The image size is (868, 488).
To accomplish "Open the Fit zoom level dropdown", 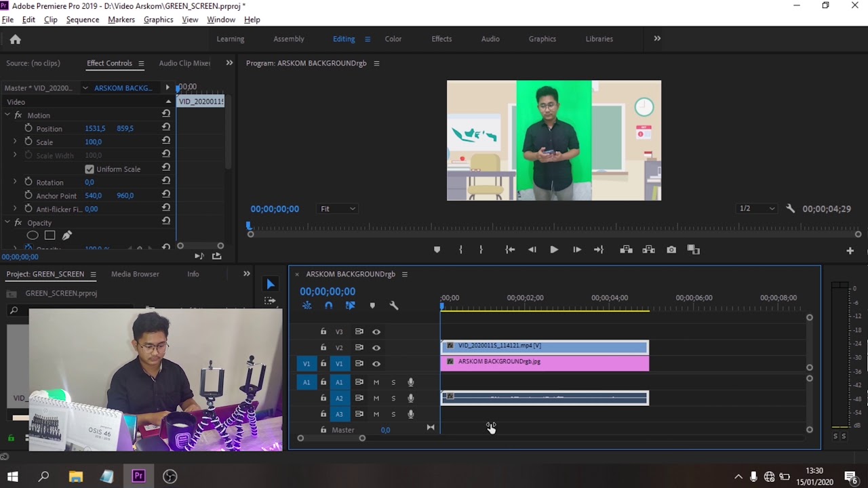I will tap(338, 209).
